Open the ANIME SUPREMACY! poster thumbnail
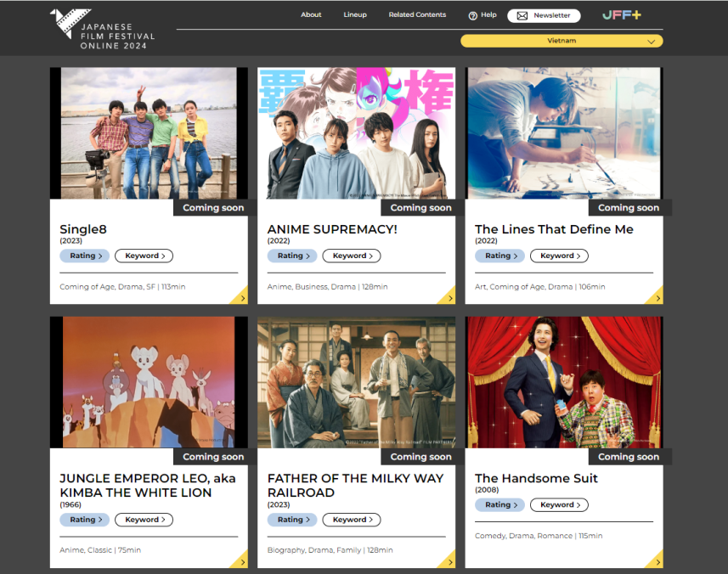This screenshot has height=574, width=728. [357, 133]
